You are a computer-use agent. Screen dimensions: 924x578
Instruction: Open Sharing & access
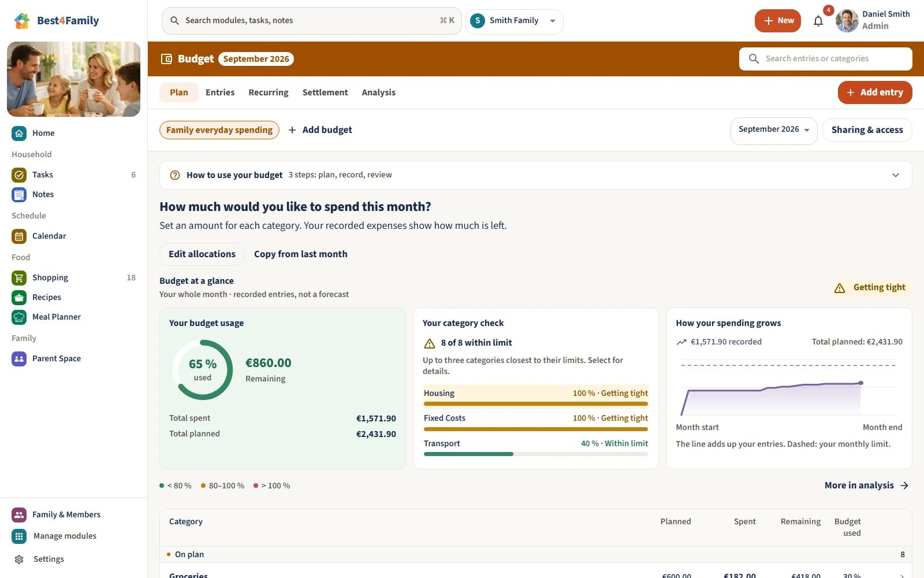click(867, 130)
